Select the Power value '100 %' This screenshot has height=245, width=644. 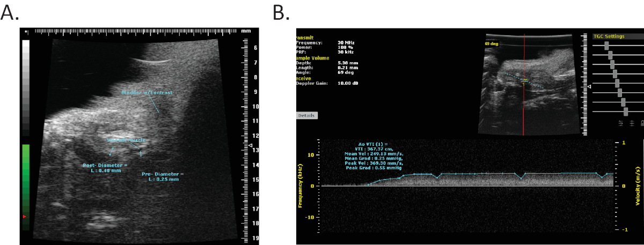coord(345,47)
